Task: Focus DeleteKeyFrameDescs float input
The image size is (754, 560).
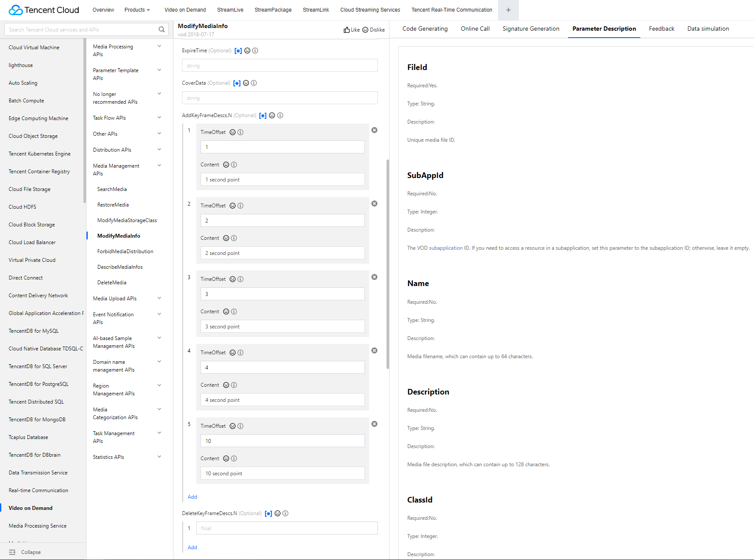Action: [x=287, y=528]
